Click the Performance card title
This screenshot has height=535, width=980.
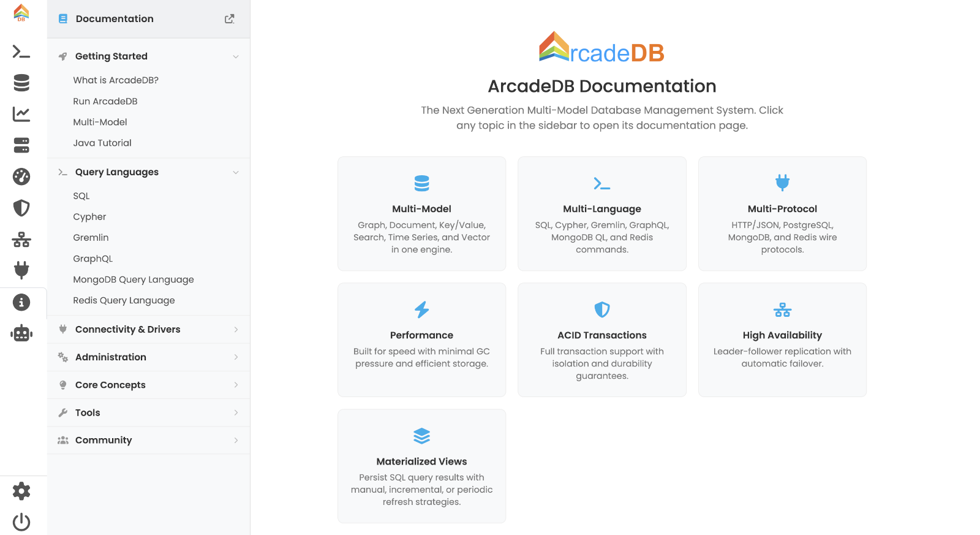(x=422, y=335)
